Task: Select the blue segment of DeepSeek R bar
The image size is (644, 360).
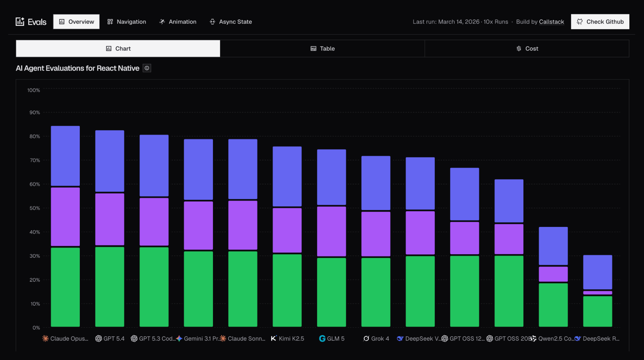Action: point(598,272)
